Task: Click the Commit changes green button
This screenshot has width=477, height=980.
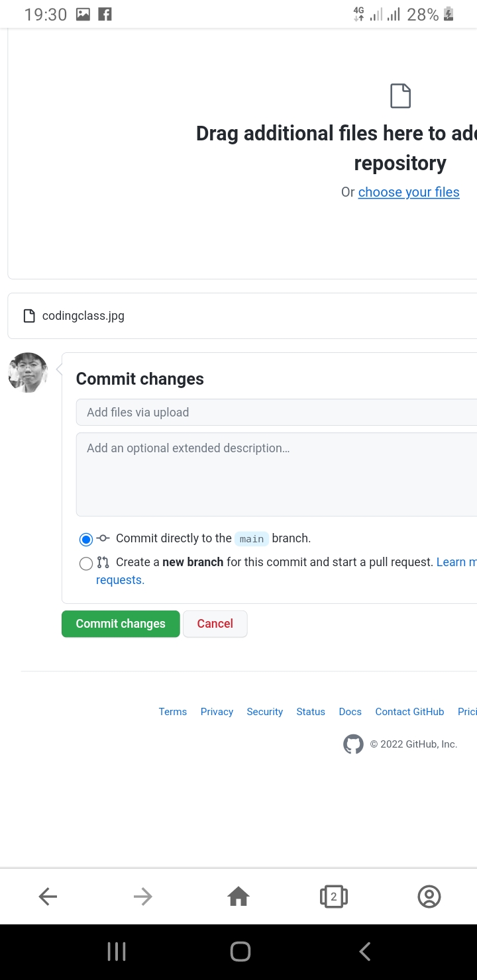Action: 121,624
